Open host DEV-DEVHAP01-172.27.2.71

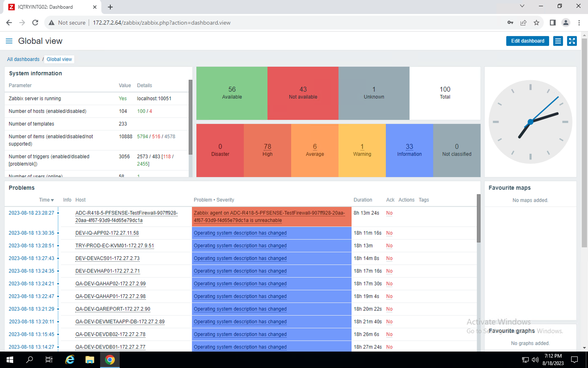point(107,271)
